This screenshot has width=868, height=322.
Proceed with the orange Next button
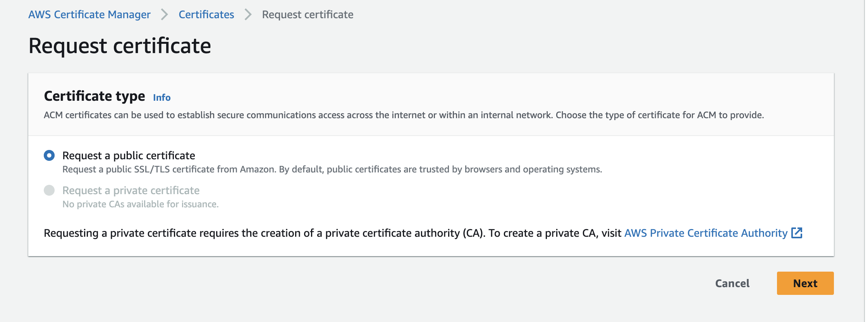tap(805, 283)
